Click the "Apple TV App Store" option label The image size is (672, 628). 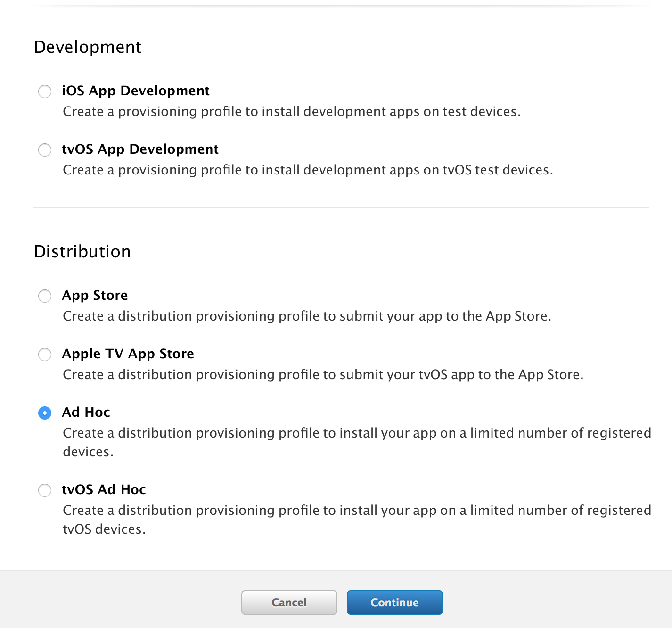coord(128,354)
